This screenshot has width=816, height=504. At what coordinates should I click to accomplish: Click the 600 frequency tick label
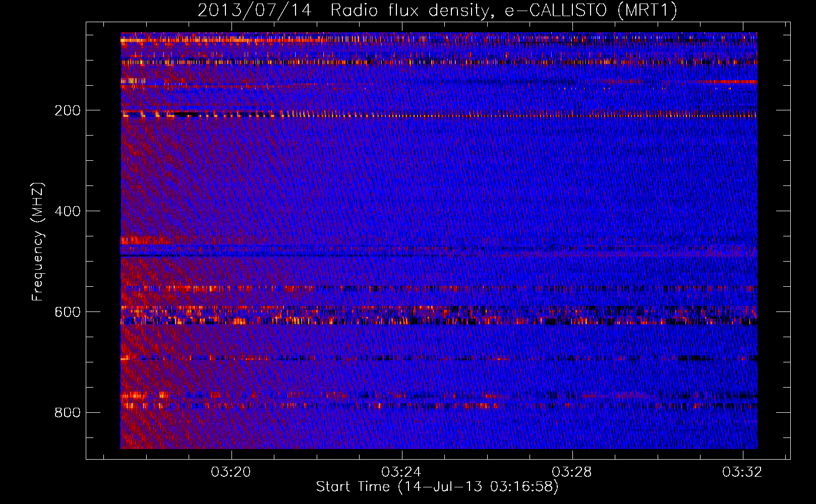click(68, 312)
